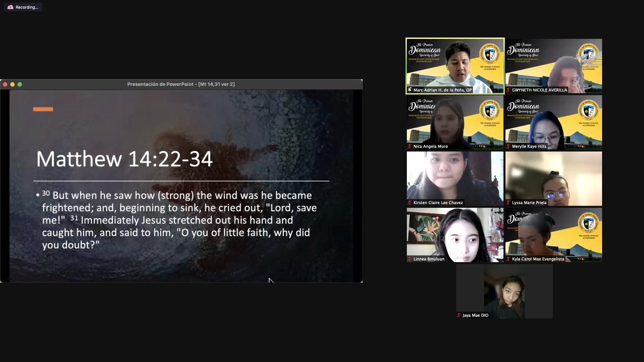Click the 'Recording...' status label

point(27,7)
